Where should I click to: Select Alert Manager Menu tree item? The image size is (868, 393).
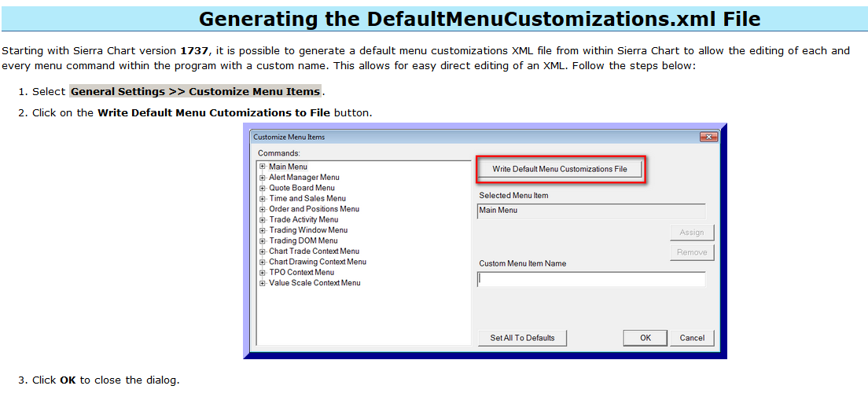click(304, 177)
